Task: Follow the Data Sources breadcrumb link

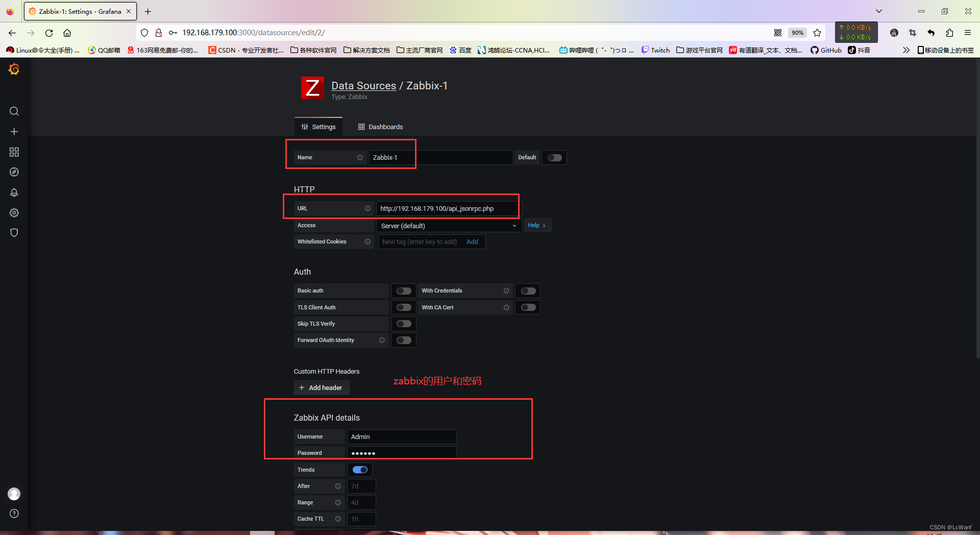Action: click(363, 86)
